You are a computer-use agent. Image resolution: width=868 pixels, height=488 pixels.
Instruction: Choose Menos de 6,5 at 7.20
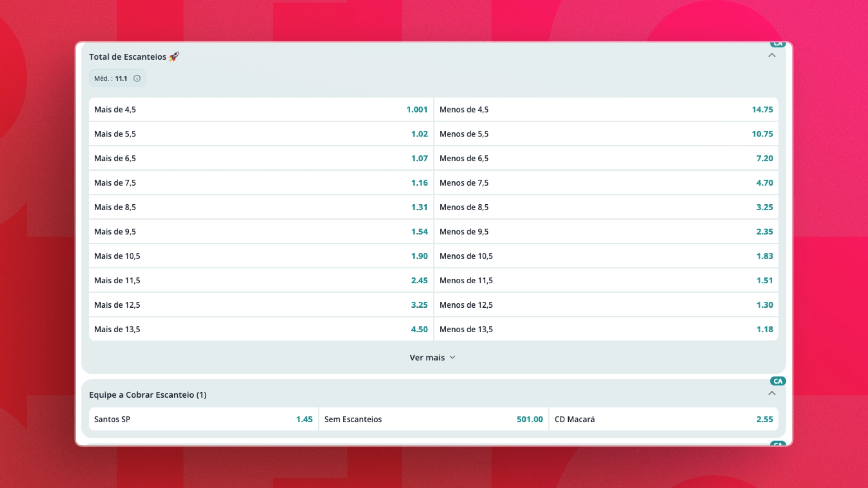(x=606, y=158)
